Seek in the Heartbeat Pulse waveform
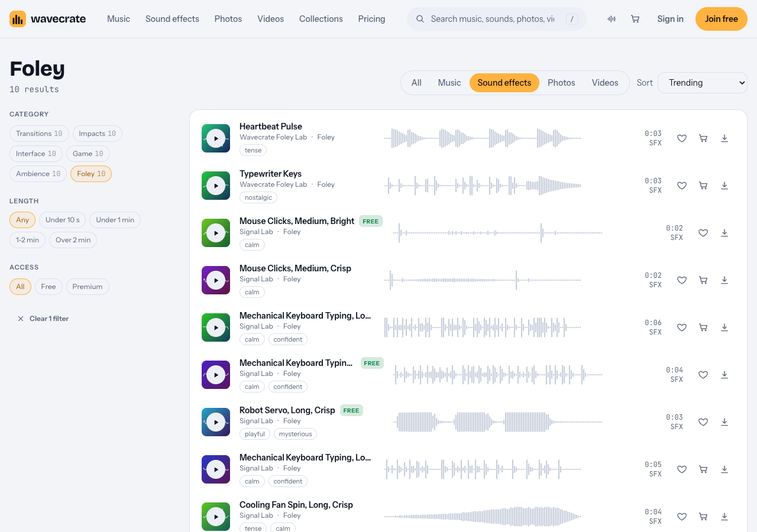 pos(483,138)
